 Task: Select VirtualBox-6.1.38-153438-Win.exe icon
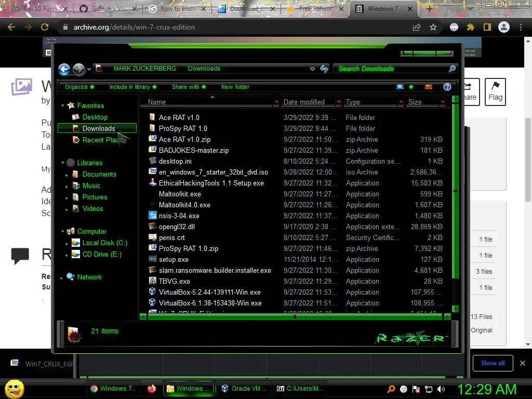tap(152, 303)
